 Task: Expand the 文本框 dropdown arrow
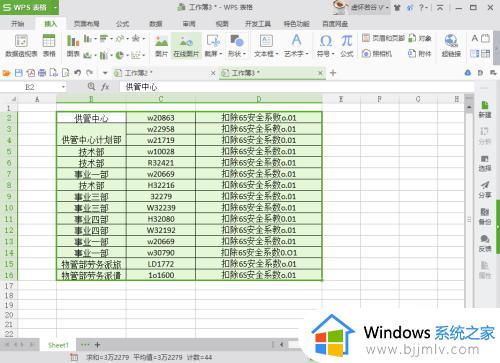point(277,54)
